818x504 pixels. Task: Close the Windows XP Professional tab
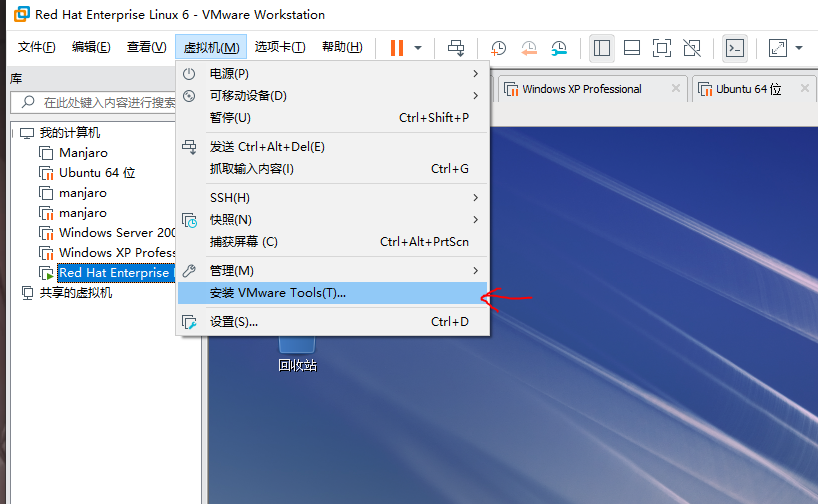pos(676,88)
